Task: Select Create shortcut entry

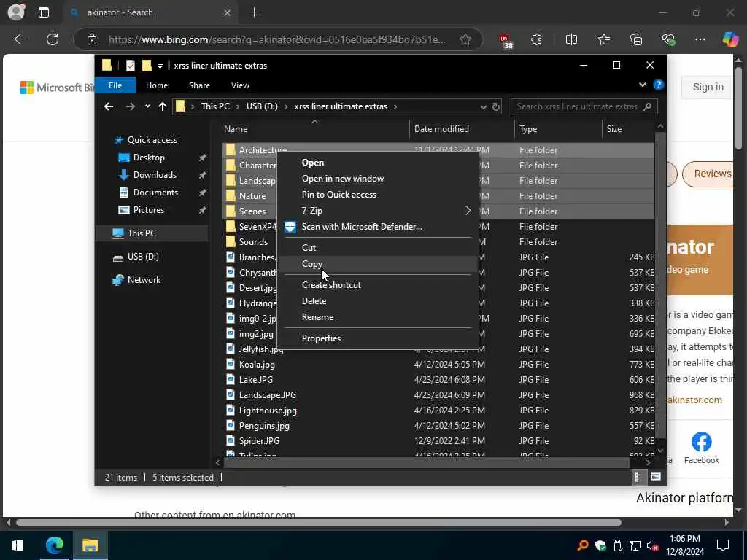Action: click(331, 285)
